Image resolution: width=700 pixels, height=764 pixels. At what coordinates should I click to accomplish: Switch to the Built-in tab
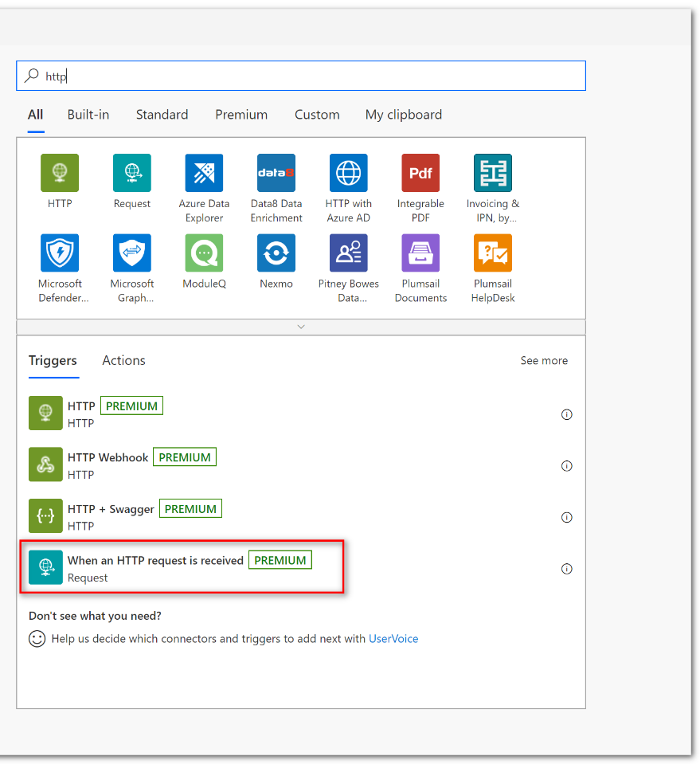pos(88,115)
